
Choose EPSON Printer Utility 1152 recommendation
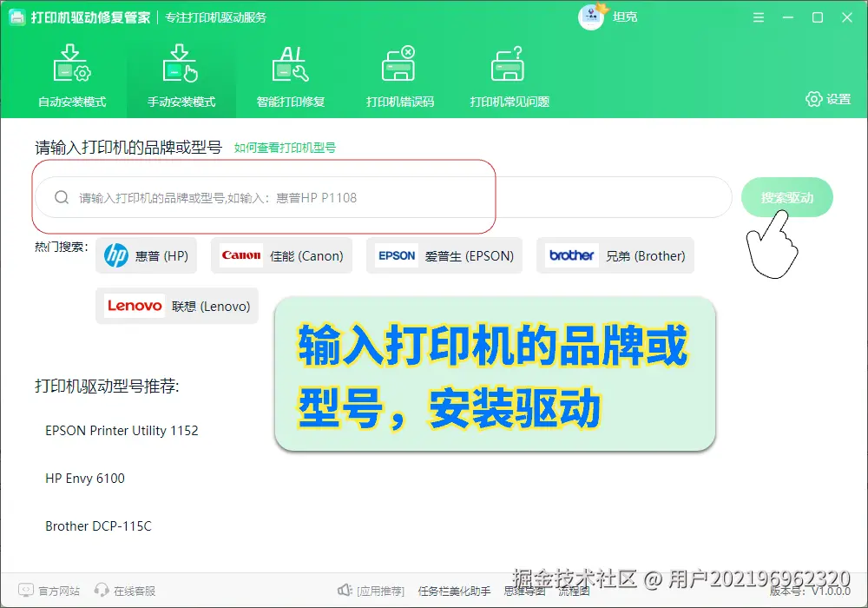click(122, 430)
